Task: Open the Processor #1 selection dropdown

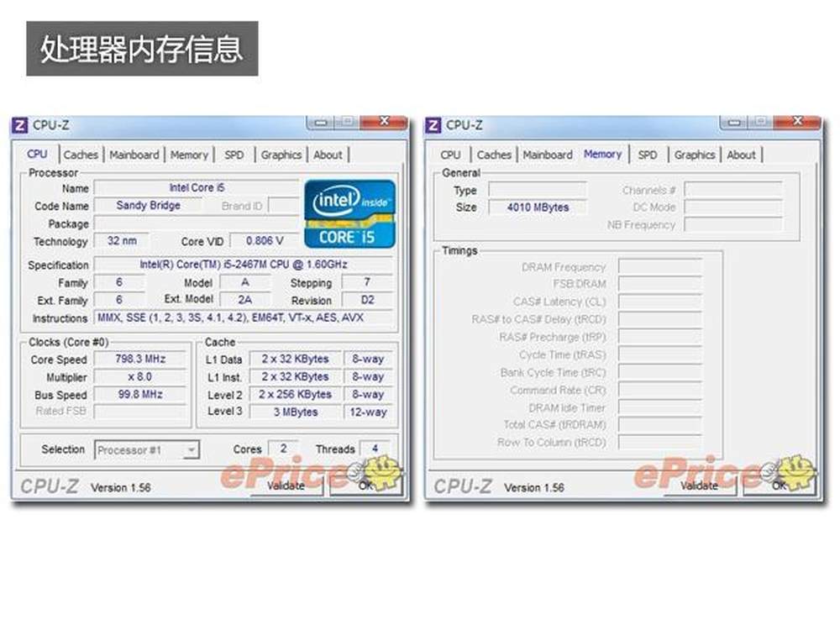Action: click(x=147, y=450)
